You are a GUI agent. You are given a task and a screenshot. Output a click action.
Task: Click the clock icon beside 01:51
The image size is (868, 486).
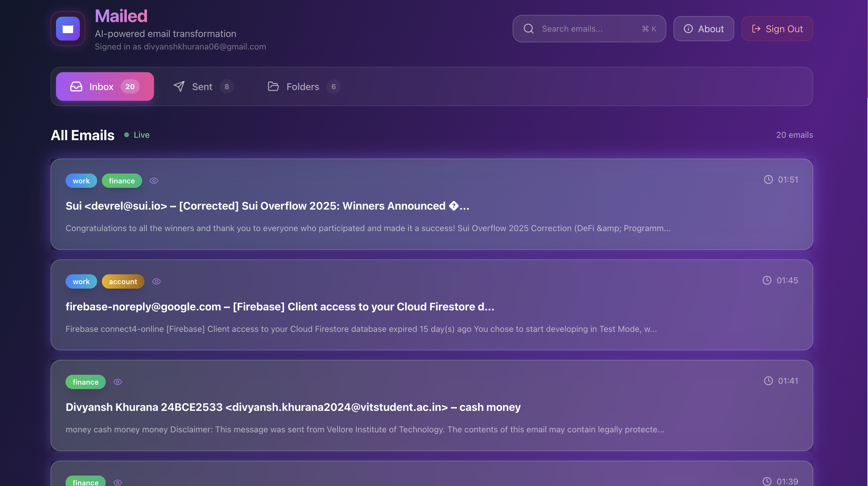pos(768,179)
